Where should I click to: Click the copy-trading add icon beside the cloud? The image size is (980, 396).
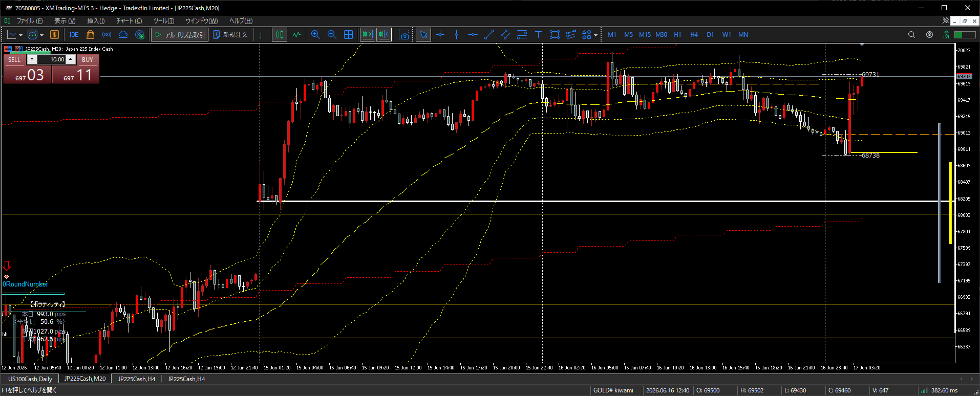click(140, 35)
